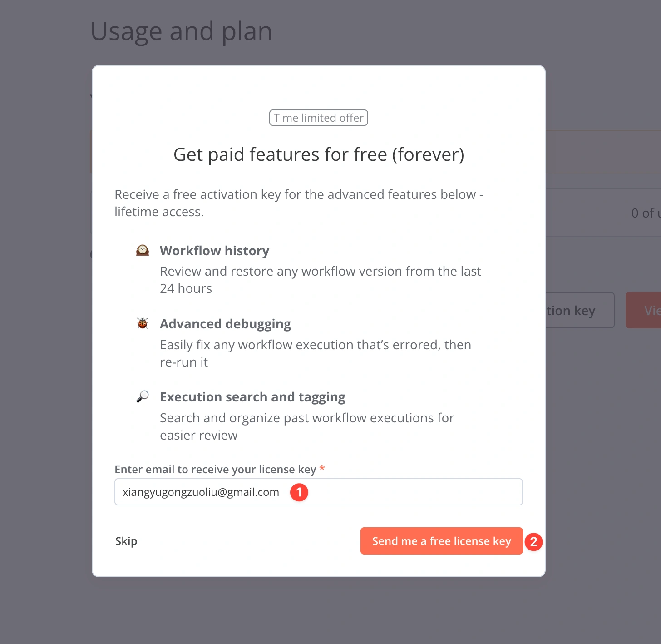The height and width of the screenshot is (644, 661).
Task: Select the Advanced debugging feature title
Action: coord(225,324)
